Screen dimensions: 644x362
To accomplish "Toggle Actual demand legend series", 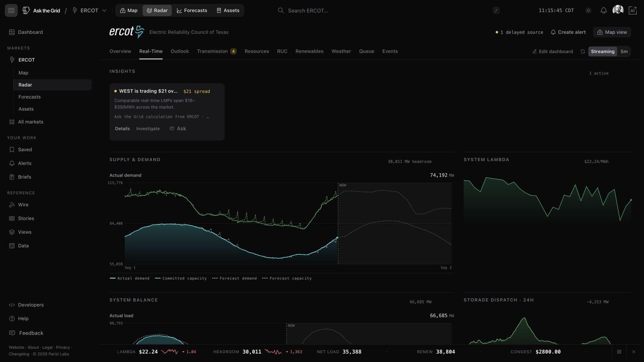I will click(130, 278).
